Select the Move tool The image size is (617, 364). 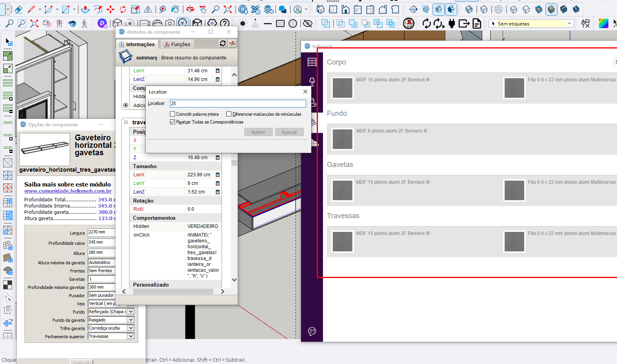[x=110, y=9]
